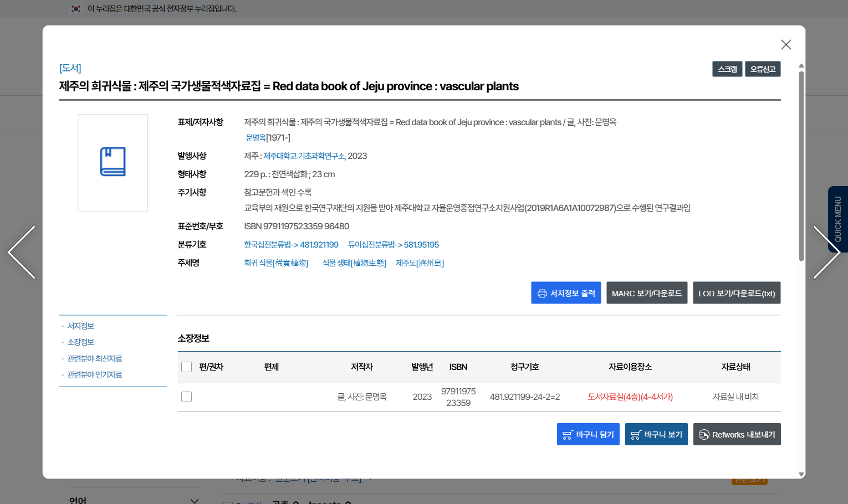
Task: Open the MARC 보기/다운로드 button
Action: (646, 293)
